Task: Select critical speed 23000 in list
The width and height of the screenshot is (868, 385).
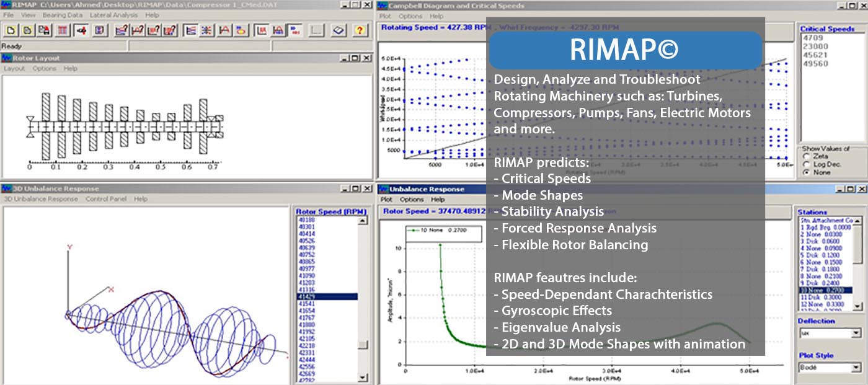Action: tap(815, 46)
